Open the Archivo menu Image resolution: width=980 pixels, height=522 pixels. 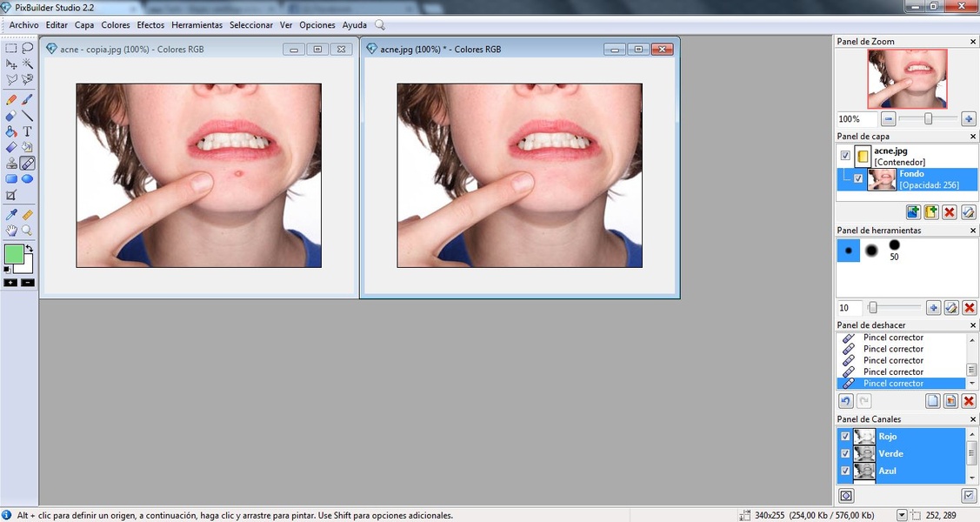23,25
